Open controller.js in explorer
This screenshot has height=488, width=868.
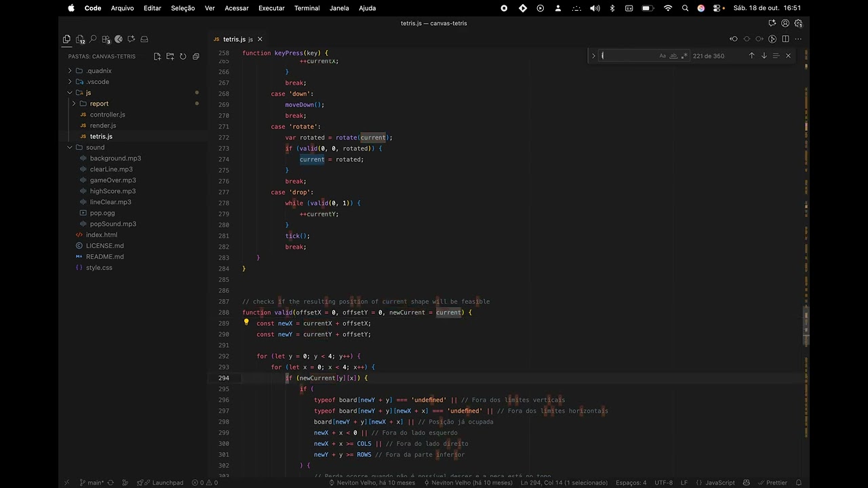[107, 115]
